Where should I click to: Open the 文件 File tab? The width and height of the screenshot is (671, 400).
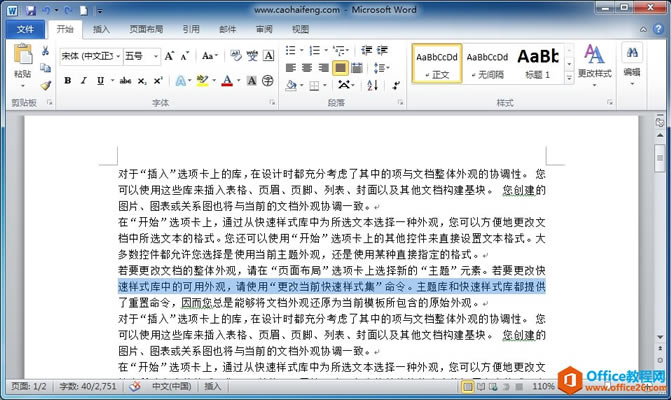pyautogui.click(x=25, y=29)
